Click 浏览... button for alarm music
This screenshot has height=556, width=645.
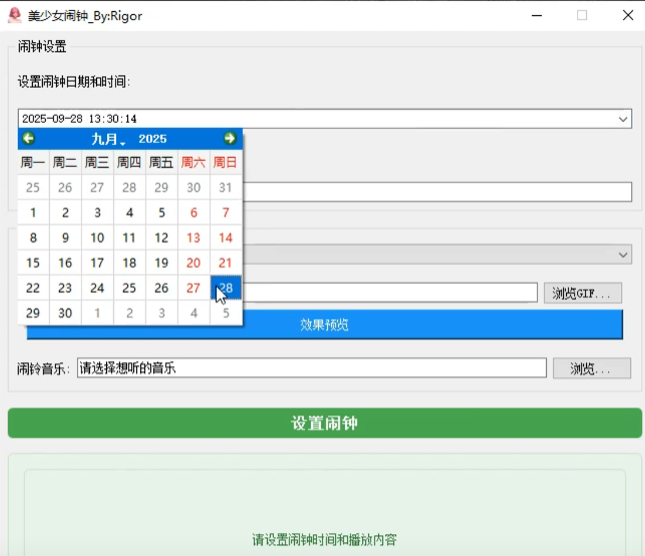(592, 368)
